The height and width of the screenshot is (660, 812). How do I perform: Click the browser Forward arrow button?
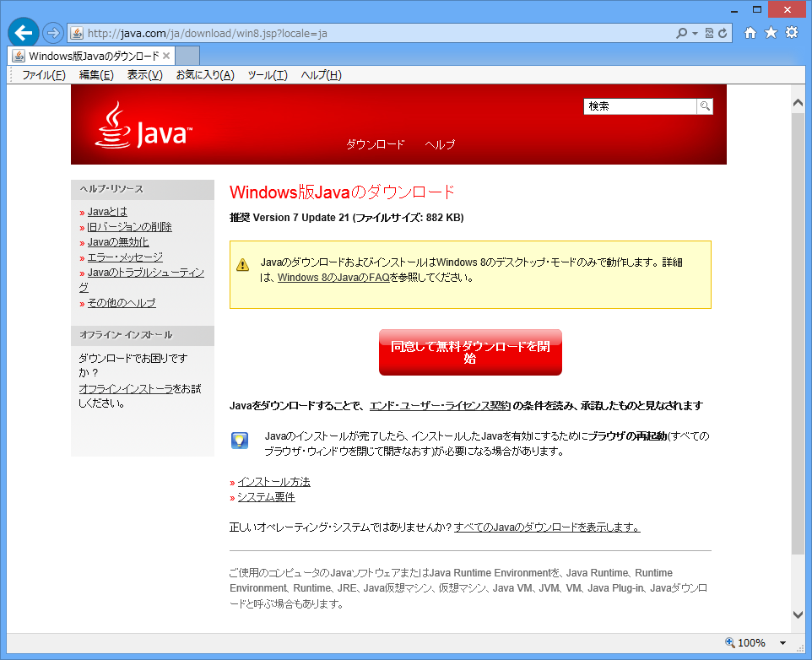[52, 33]
